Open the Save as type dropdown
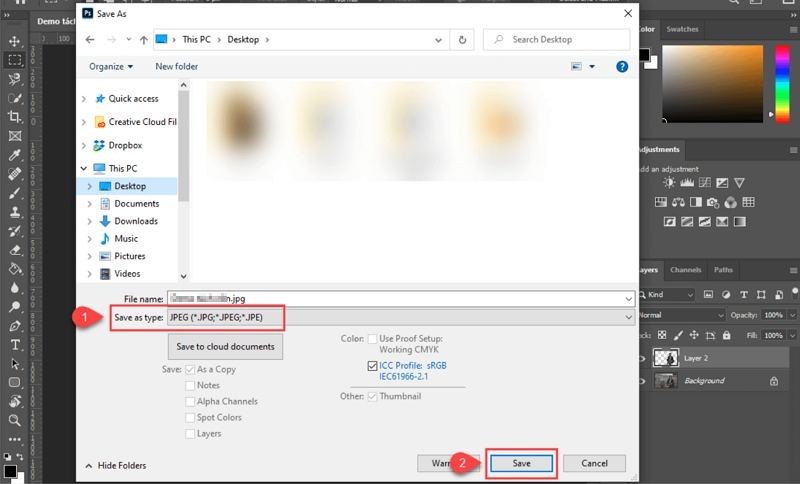 [400, 317]
